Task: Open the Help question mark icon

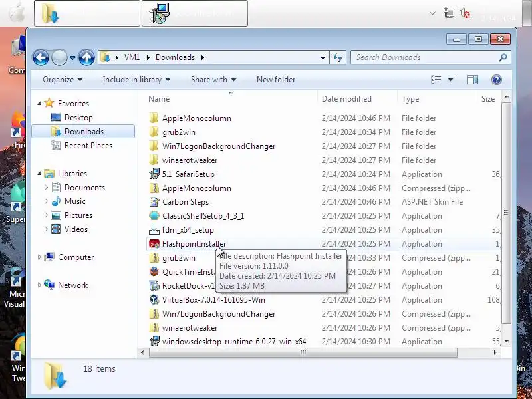Action: 496,80
